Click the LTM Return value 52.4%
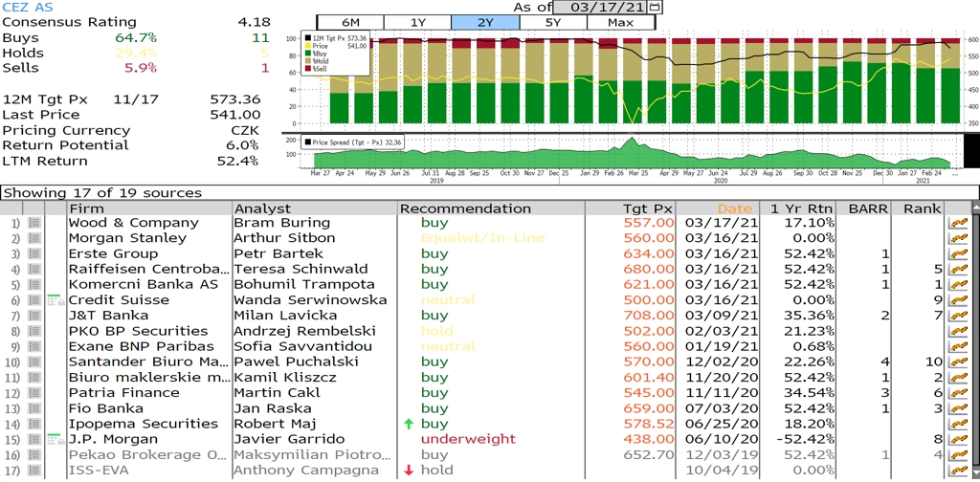 coord(238,161)
